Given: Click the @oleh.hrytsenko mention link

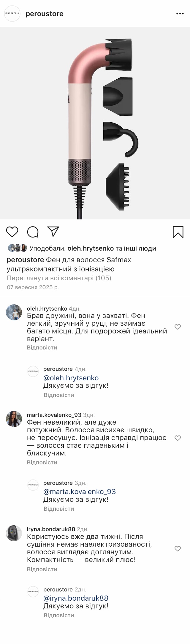Looking at the screenshot, I should point(71,378).
